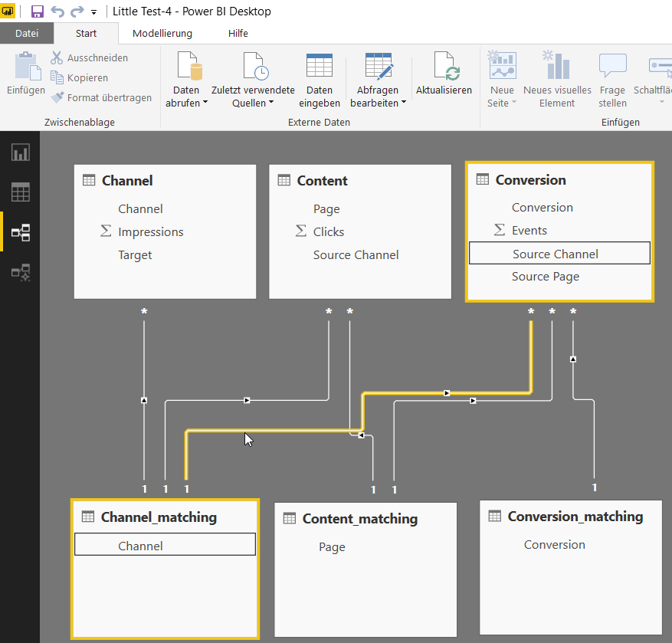The width and height of the screenshot is (672, 643).
Task: Select the Page field in Content table
Action: click(326, 208)
